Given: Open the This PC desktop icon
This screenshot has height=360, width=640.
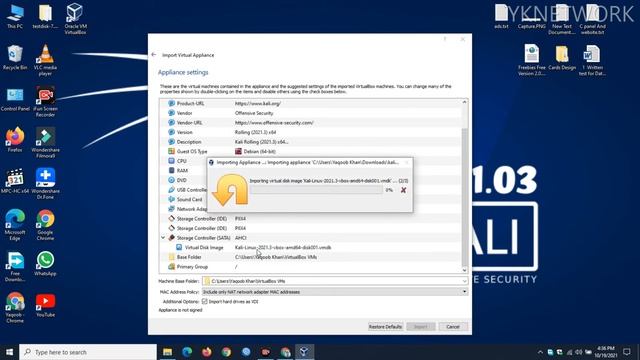Looking at the screenshot, I should pyautogui.click(x=15, y=16).
